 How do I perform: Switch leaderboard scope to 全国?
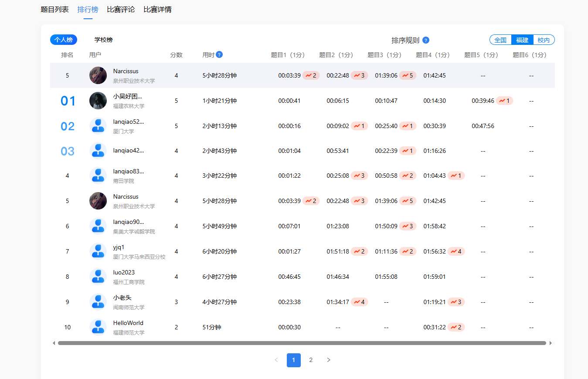pos(500,40)
